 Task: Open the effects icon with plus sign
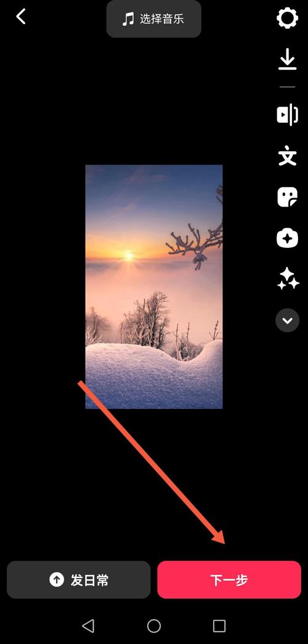click(x=287, y=238)
